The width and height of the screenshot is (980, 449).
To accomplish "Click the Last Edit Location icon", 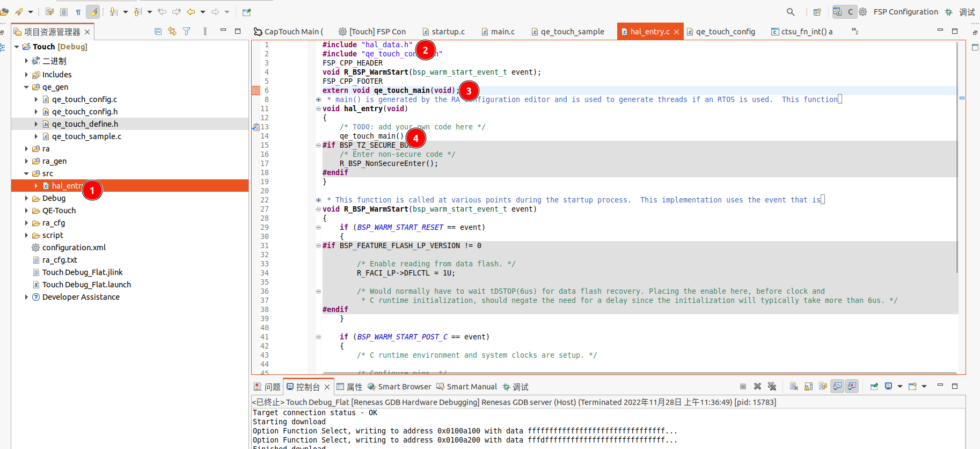I will pos(162,12).
